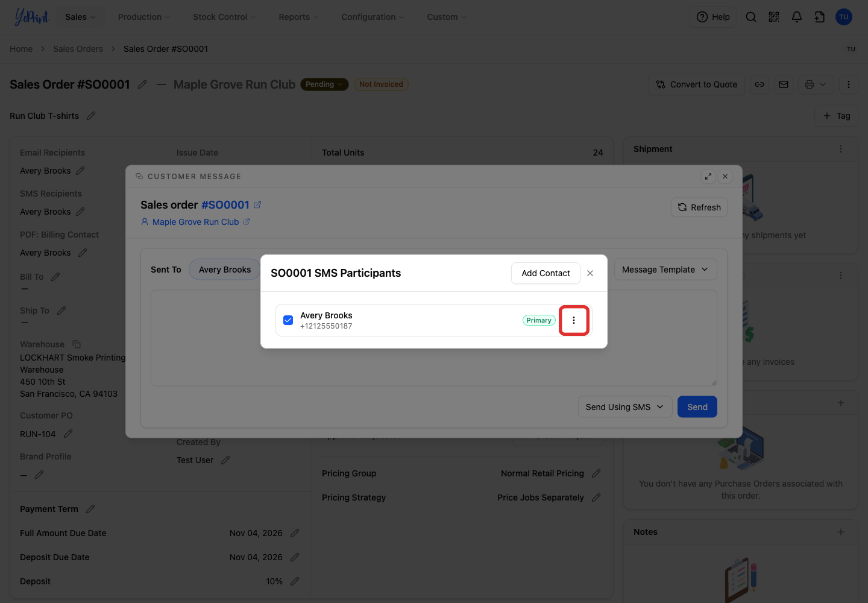The image size is (868, 603).
Task: Add a new note with plus icon
Action: pyautogui.click(x=841, y=532)
